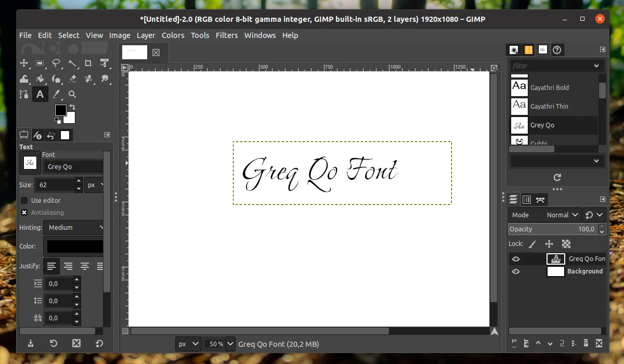Open the status bar px unit dropdown
Viewport: 624px width, 364px height.
(x=189, y=344)
